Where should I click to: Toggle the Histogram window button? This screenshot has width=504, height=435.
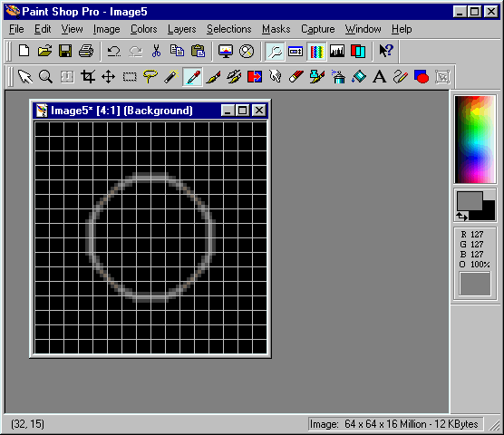(x=337, y=51)
